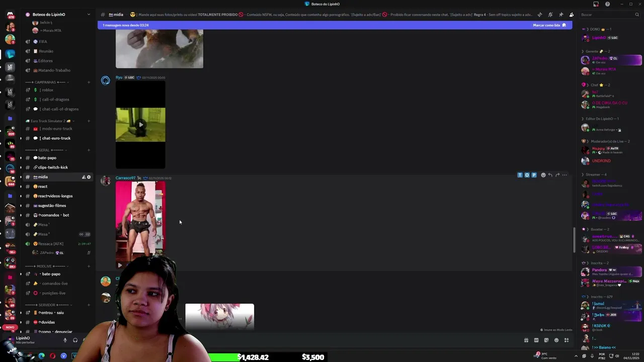The height and width of the screenshot is (362, 644).
Task: Open the comandos bot channel
Action: (58, 215)
